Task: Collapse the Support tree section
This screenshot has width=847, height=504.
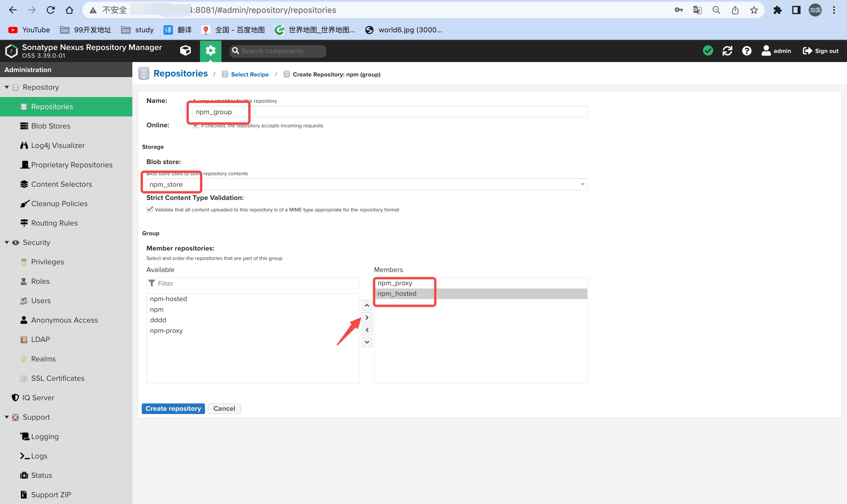Action: point(7,417)
